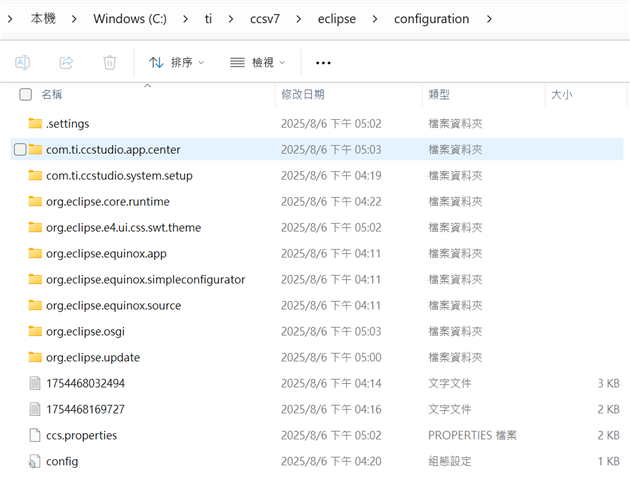This screenshot has height=479, width=630.
Task: Click the 3 KB size of 1754468032494
Action: pos(608,383)
